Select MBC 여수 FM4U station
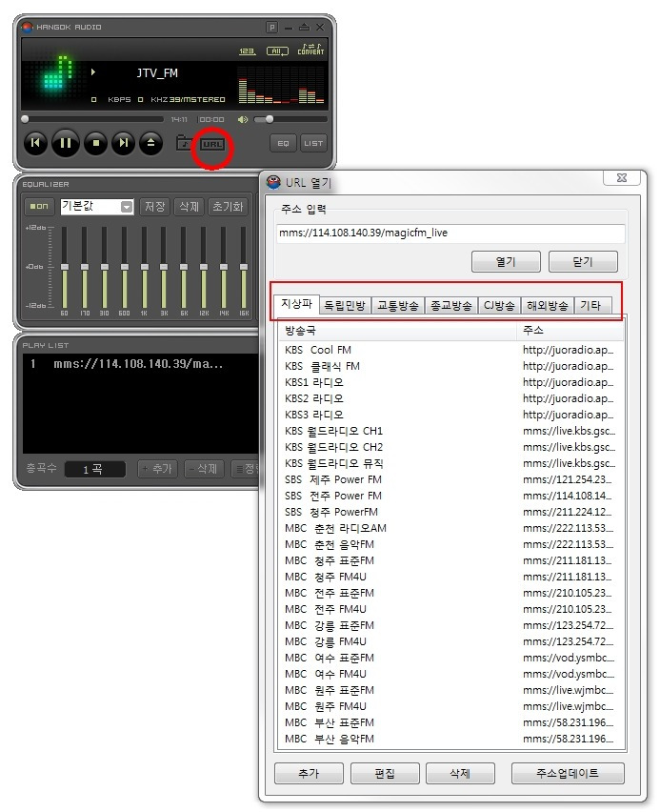Viewport: 660px width, 812px height. [450, 674]
